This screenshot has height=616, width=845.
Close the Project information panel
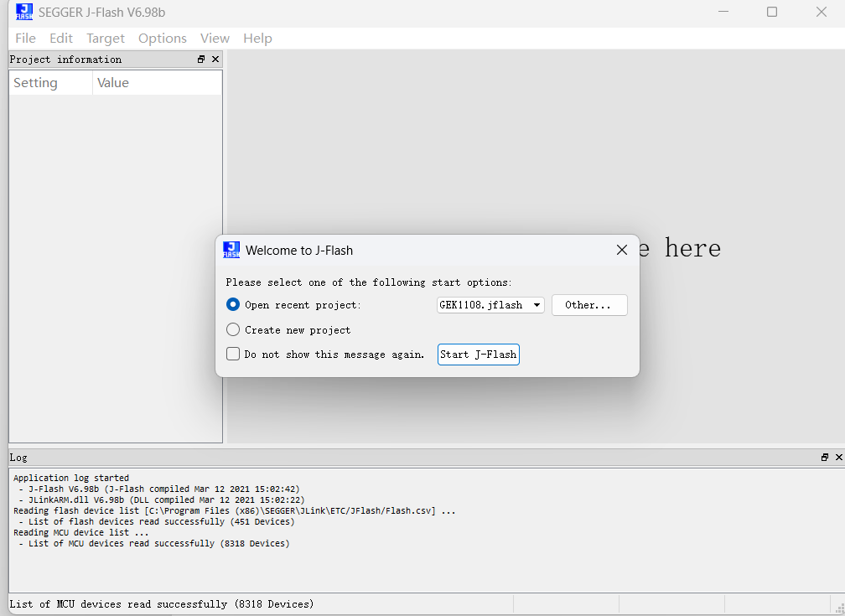(x=215, y=60)
